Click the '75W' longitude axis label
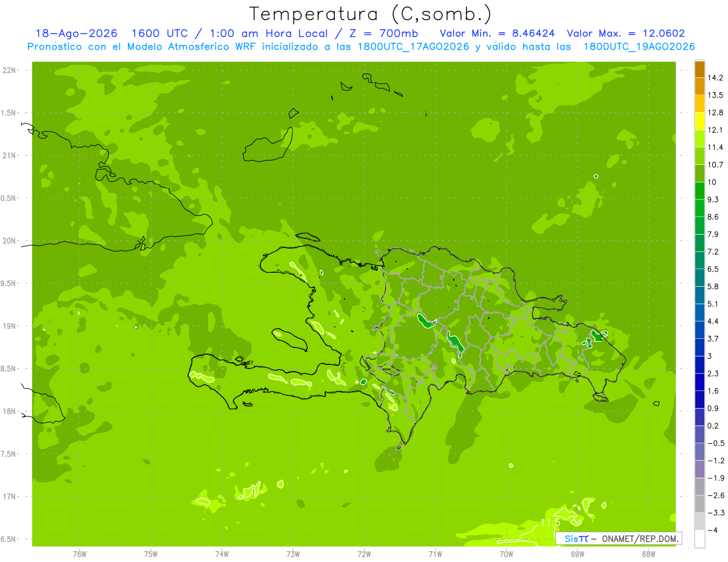 point(151,554)
